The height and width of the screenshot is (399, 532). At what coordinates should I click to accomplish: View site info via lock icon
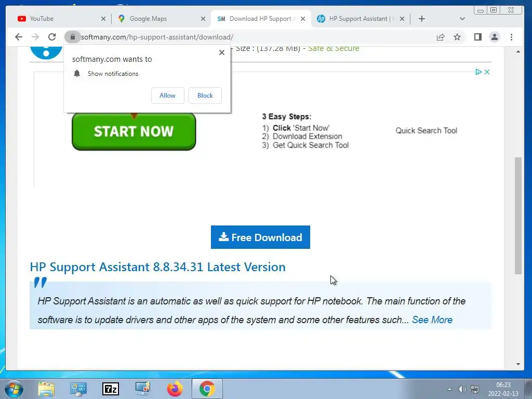pos(72,37)
